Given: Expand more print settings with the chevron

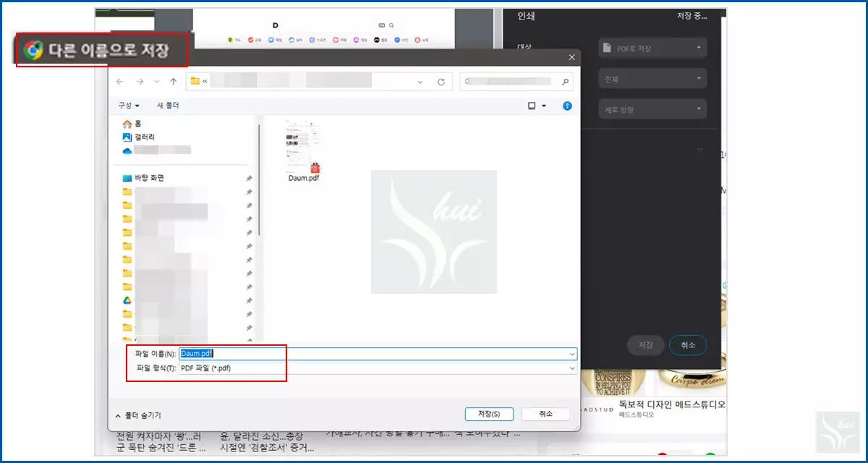Looking at the screenshot, I should tap(699, 148).
